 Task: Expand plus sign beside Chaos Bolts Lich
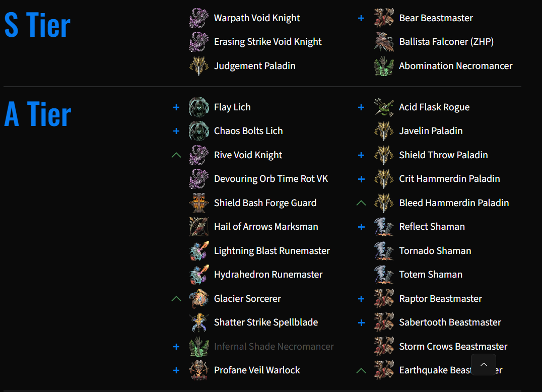tap(176, 131)
